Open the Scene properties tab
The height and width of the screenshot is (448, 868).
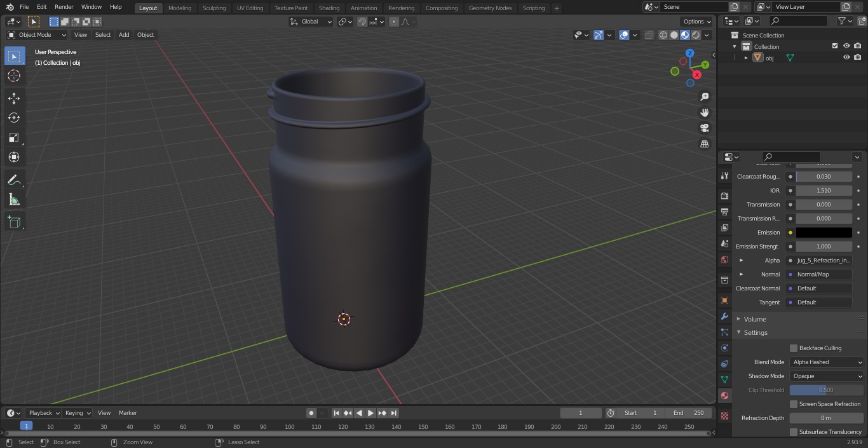tap(724, 243)
